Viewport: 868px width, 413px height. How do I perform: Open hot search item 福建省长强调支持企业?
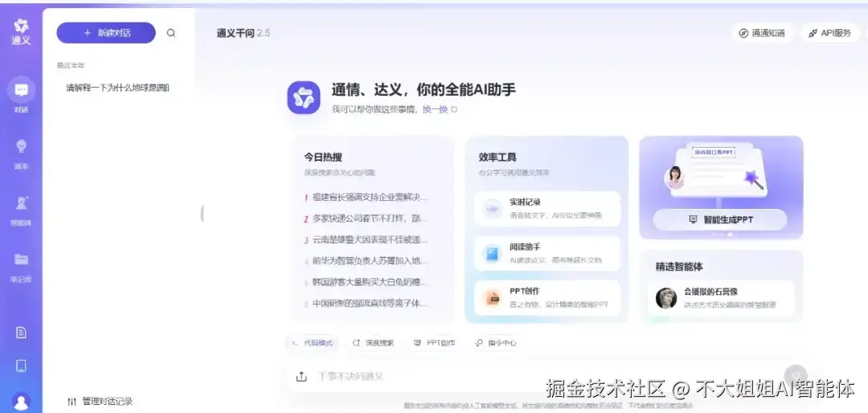click(x=366, y=197)
